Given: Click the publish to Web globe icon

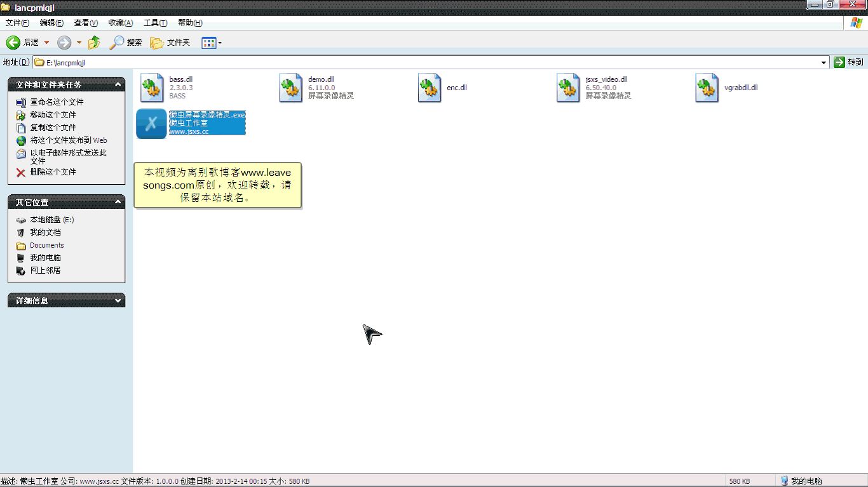Looking at the screenshot, I should coord(21,140).
